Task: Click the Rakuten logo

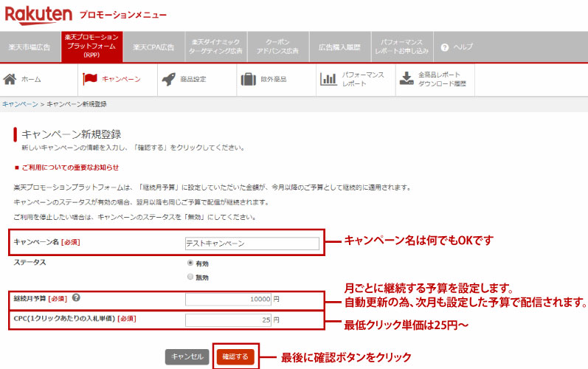Action: coord(38,15)
